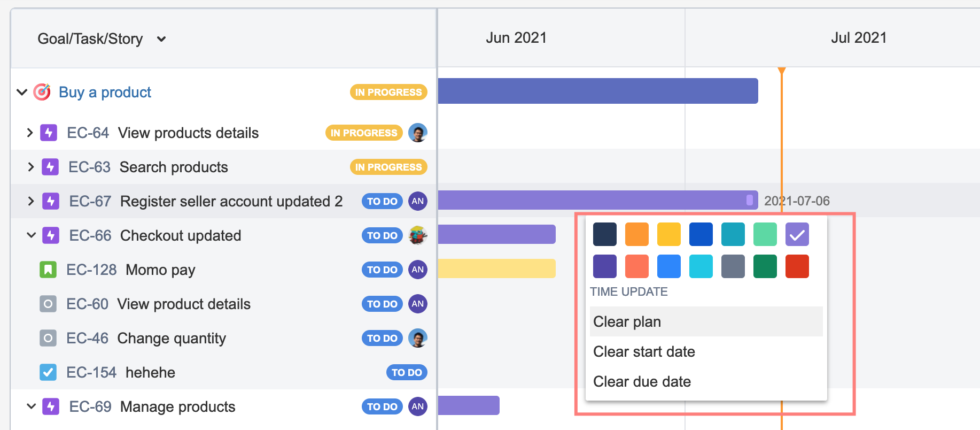Select the checked purple color swatch

tap(797, 234)
